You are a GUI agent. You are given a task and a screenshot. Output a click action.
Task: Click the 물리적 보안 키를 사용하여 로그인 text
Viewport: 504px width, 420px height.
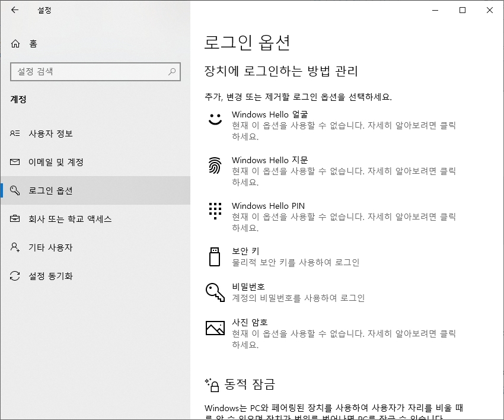click(296, 262)
